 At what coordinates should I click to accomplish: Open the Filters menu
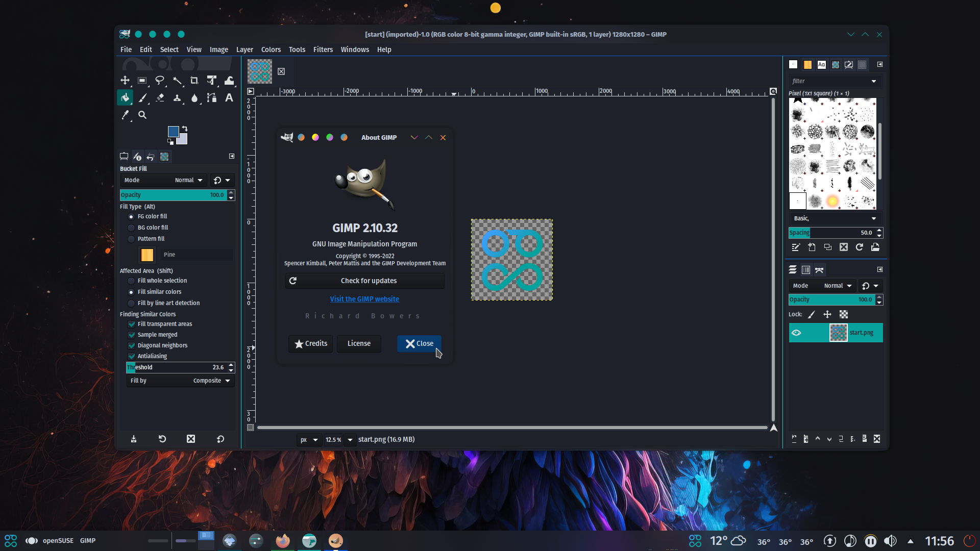(x=323, y=50)
